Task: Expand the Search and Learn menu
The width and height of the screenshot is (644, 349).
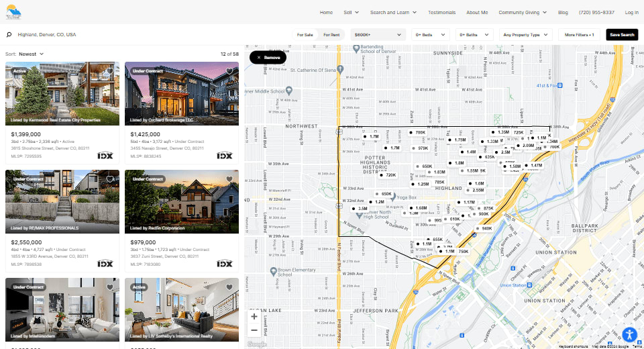Action: pyautogui.click(x=393, y=12)
